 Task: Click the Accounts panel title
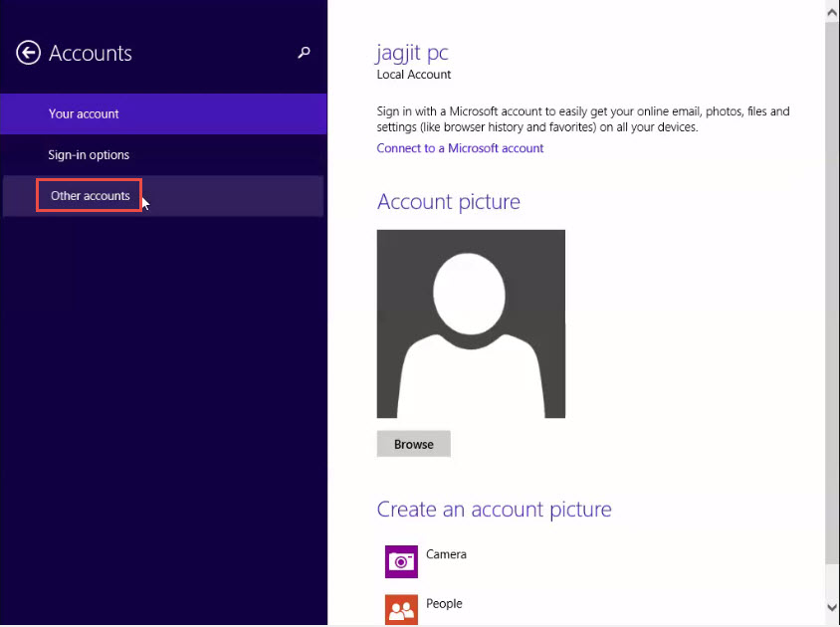tap(90, 53)
